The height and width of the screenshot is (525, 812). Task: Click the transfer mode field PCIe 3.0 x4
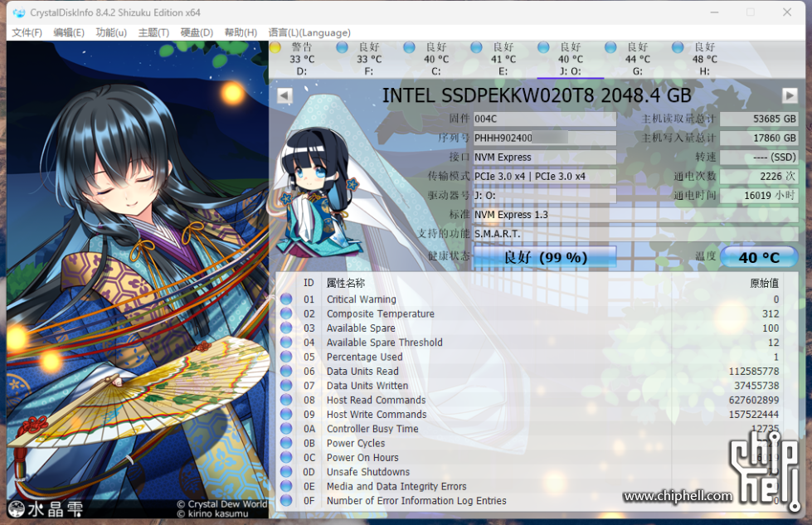(545, 176)
